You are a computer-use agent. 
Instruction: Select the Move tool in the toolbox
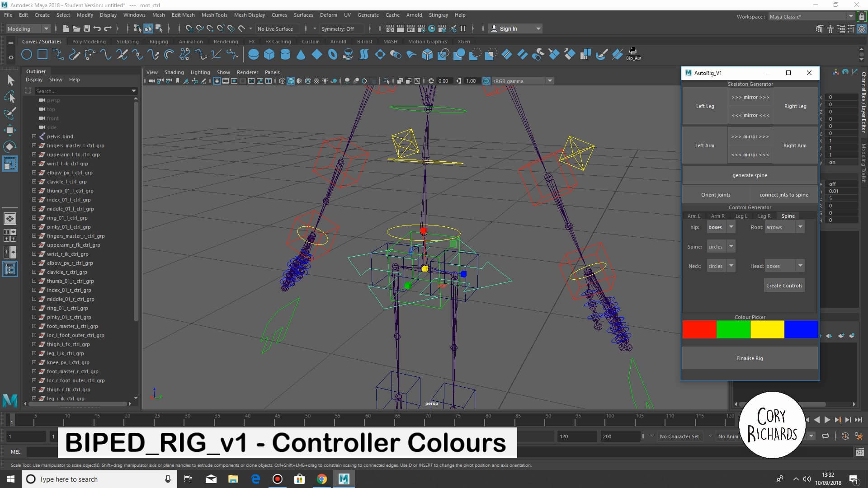[x=10, y=130]
